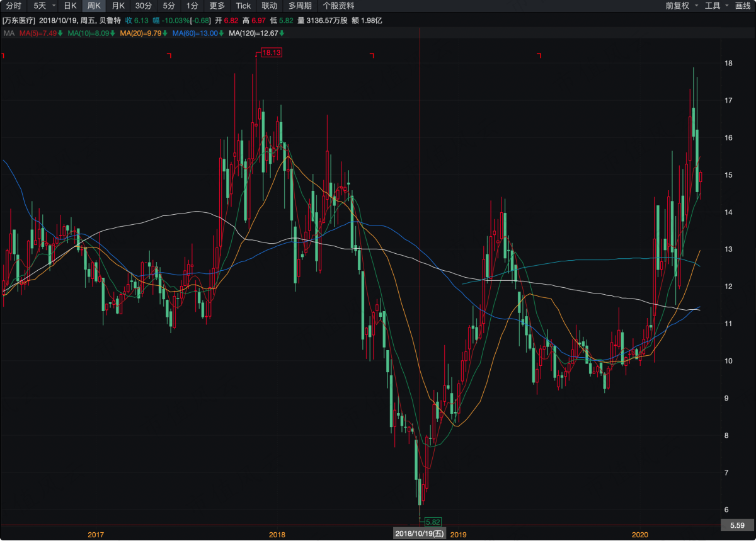
Task: Switch to the 分时 intraday chart tab
Action: tap(13, 6)
